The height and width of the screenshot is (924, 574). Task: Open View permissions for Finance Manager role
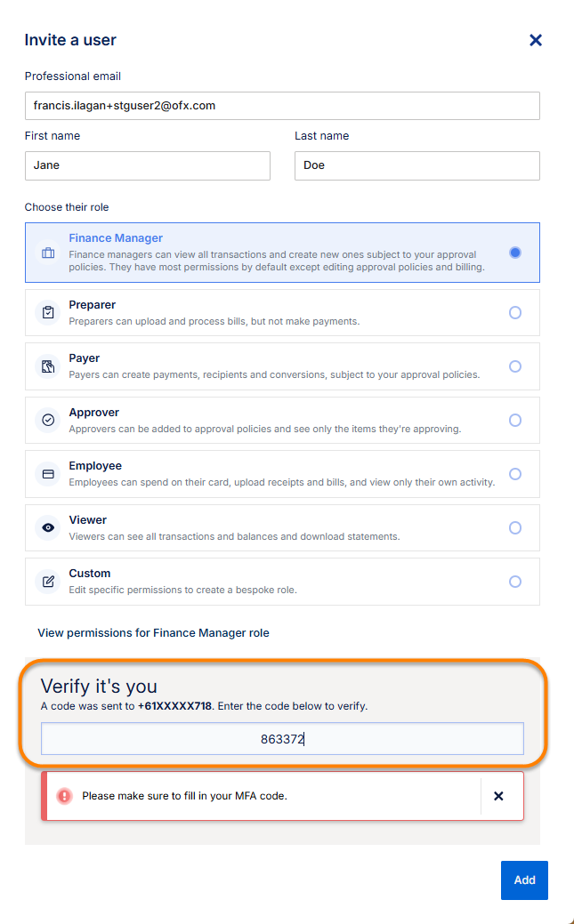pyautogui.click(x=153, y=633)
